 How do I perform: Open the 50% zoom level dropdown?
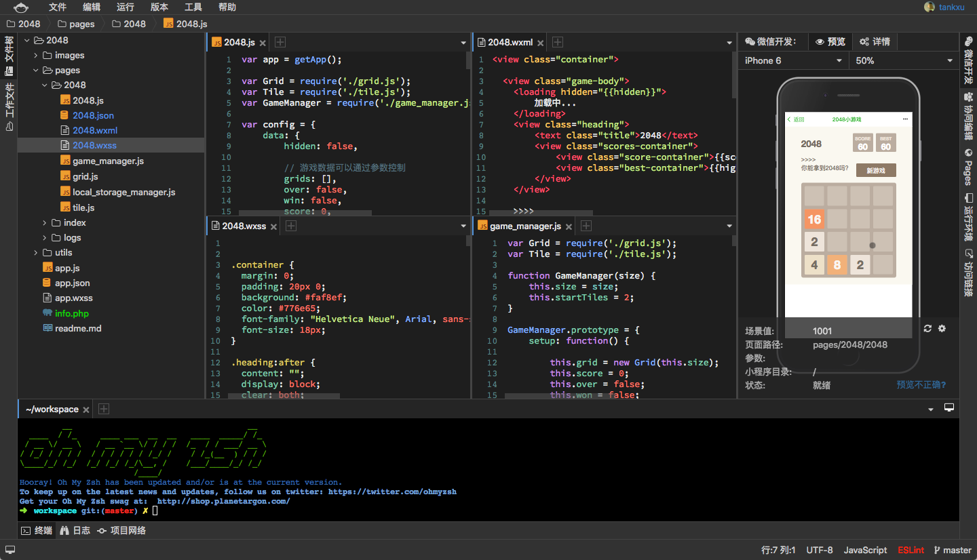[x=902, y=60]
